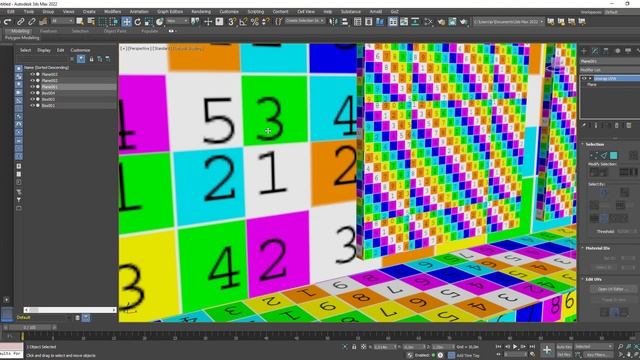Open Scene Explorer Display menu
640x360 pixels.
click(44, 50)
